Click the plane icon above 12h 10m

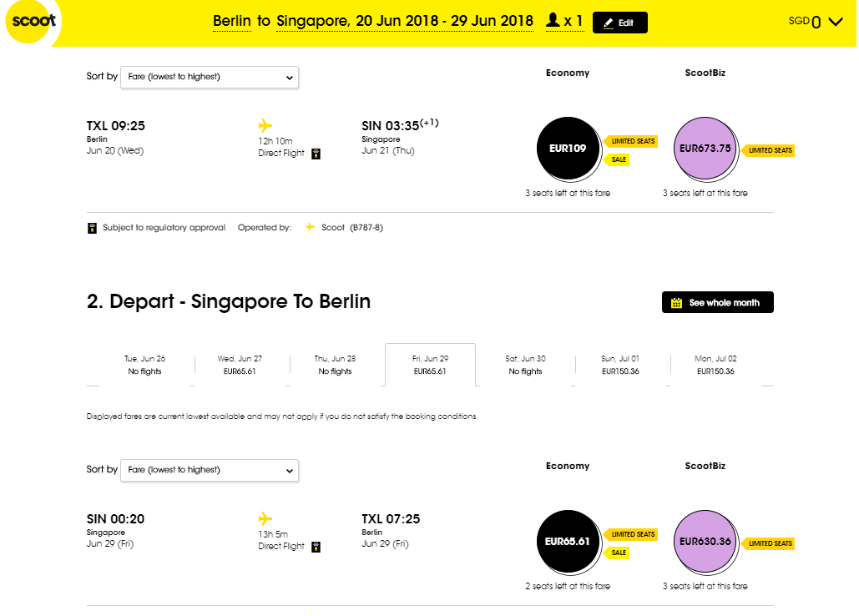tap(265, 125)
